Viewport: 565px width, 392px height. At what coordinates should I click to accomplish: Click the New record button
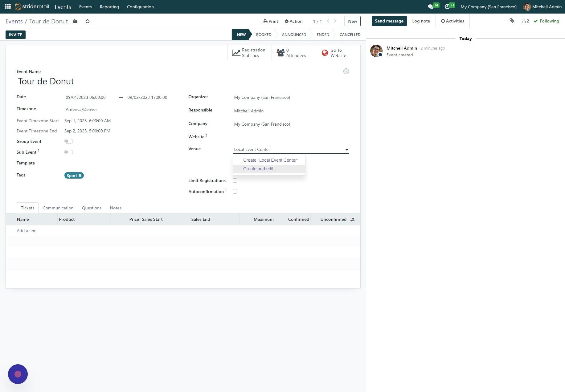(x=352, y=21)
